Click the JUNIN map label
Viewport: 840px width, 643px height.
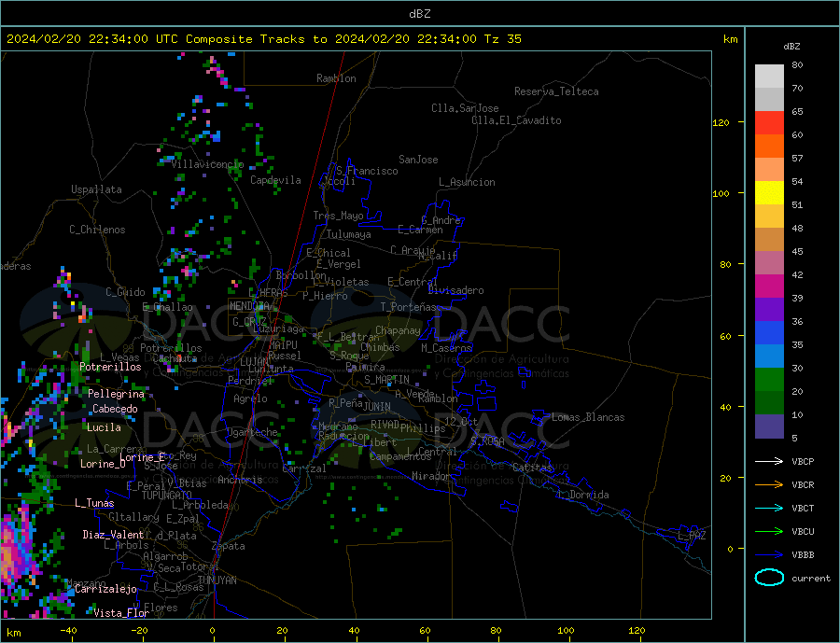pos(377,407)
